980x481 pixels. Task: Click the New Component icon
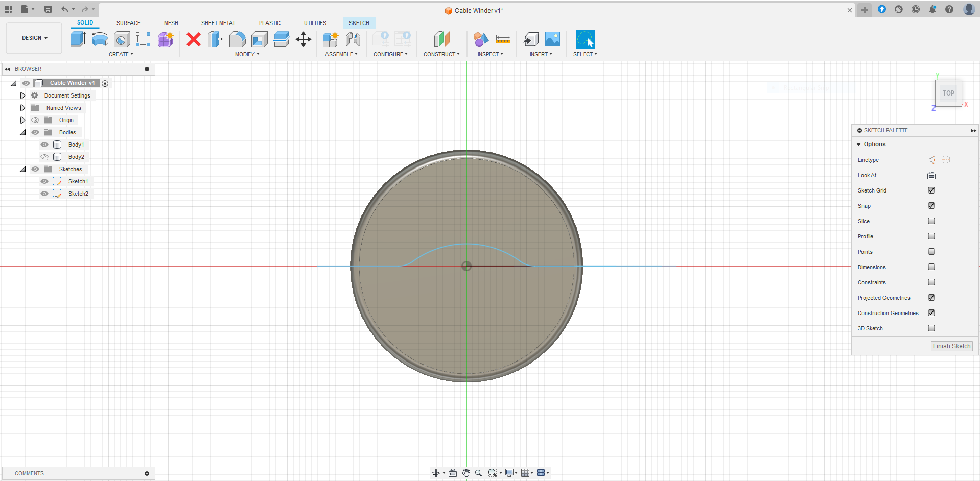click(331, 39)
